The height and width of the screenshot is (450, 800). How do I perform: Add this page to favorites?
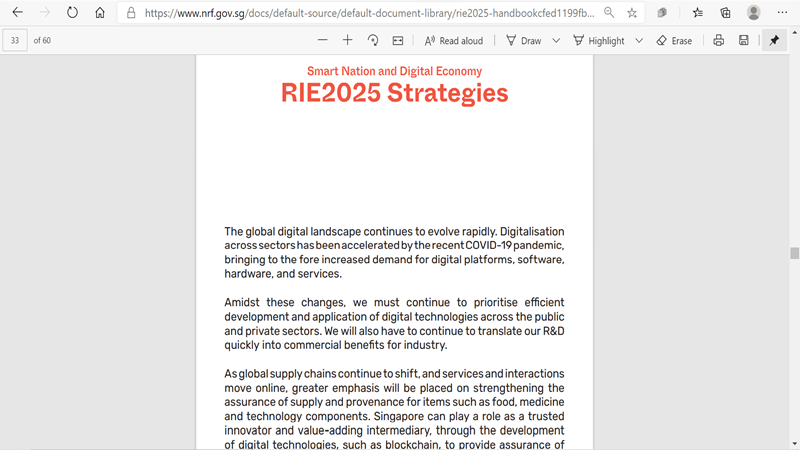[x=632, y=13]
